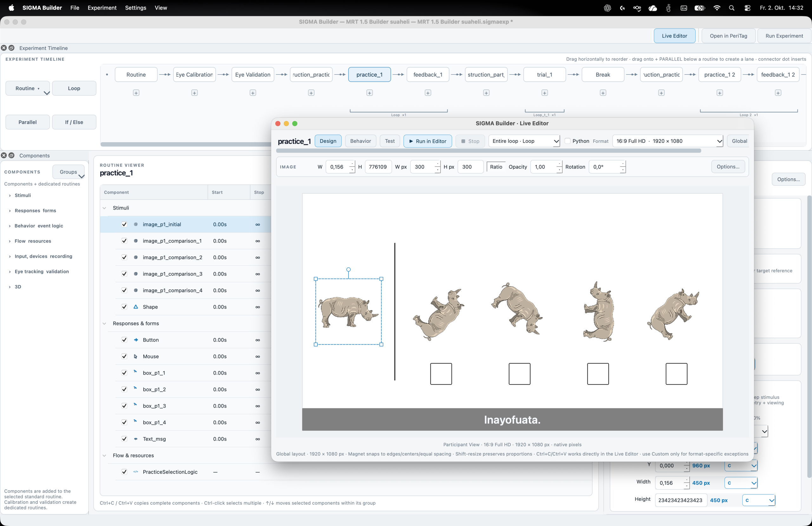Uncheck the image_p1_comparison_3 component
Image resolution: width=812 pixels, height=526 pixels.
pyautogui.click(x=124, y=274)
